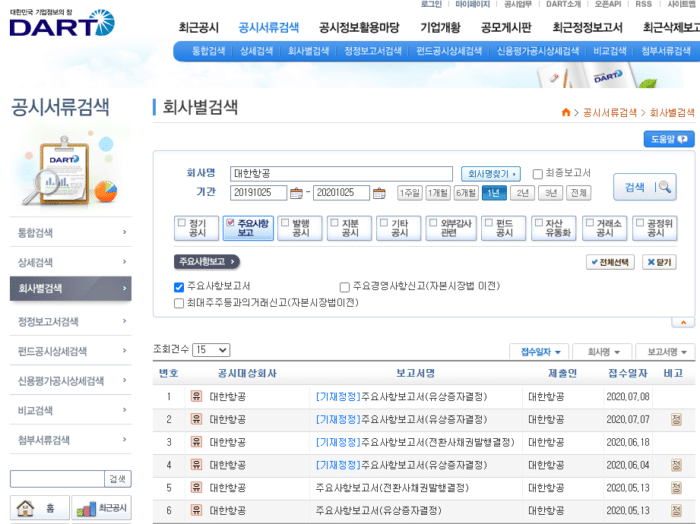Screen dimensions: 700x524
Task: Uncheck the 주요사항보고 category checkbox
Action: [230, 223]
